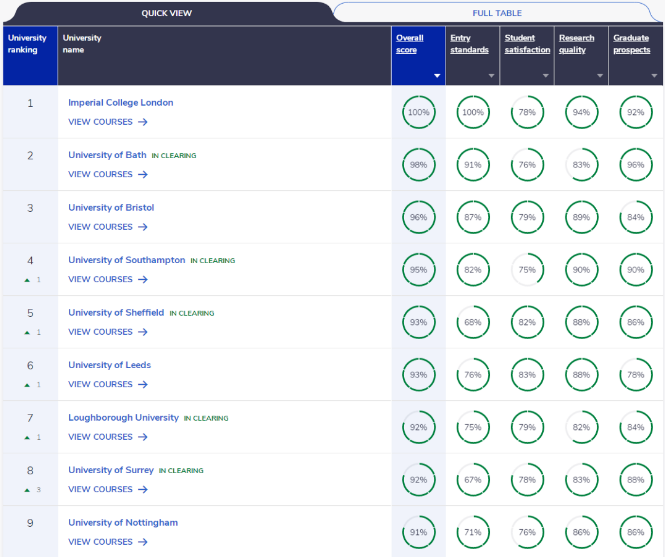Open University of Bath page
Viewport: 665px width, 557px height.
pyautogui.click(x=107, y=155)
